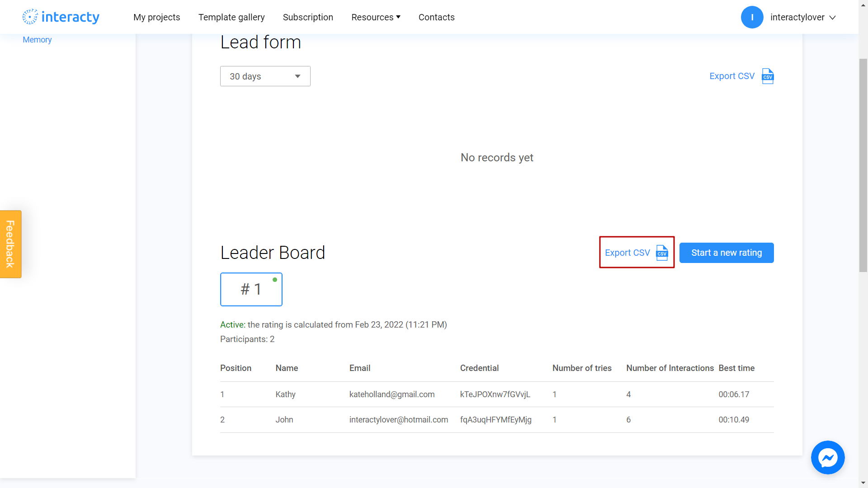Image resolution: width=868 pixels, height=488 pixels.
Task: Click the Contacts navigation link
Action: pos(436,17)
